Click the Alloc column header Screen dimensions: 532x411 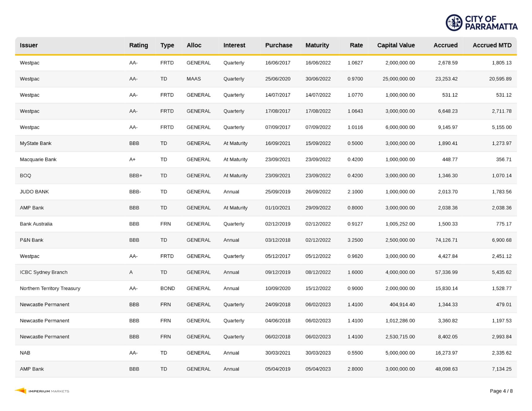pyautogui.click(x=194, y=45)
